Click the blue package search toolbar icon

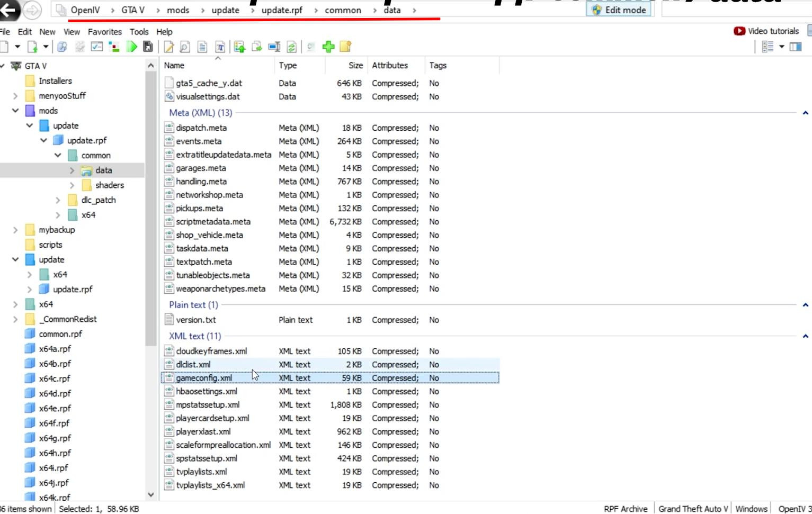click(62, 47)
